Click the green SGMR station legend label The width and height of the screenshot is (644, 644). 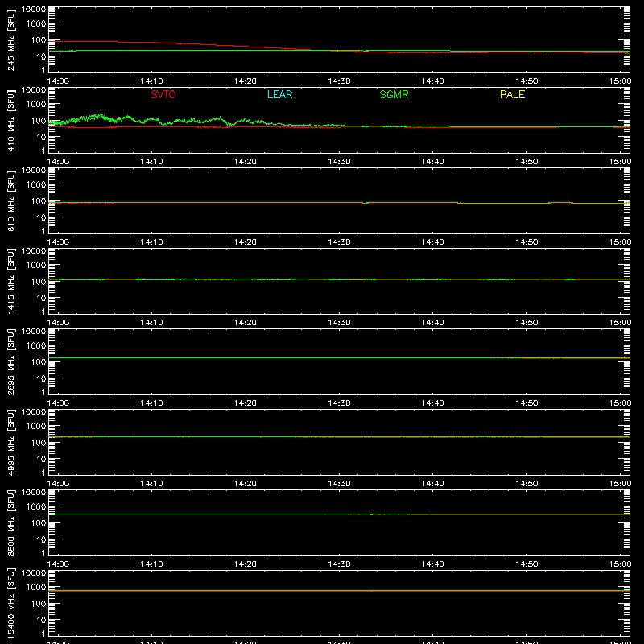point(394,94)
